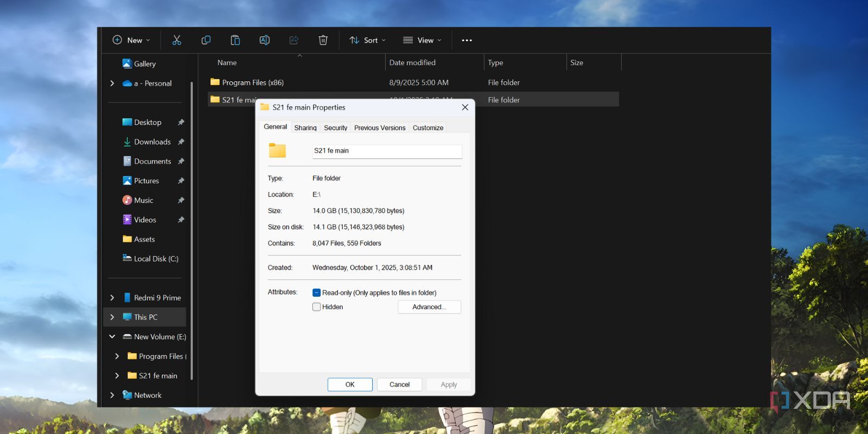Click the Paste clipboard icon
868x434 pixels.
pyautogui.click(x=235, y=40)
